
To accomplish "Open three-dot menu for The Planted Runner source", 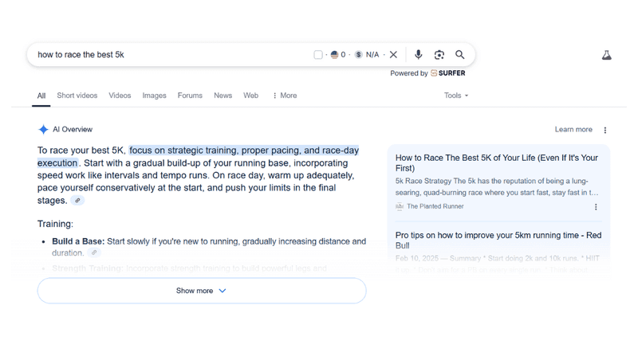I will point(596,207).
